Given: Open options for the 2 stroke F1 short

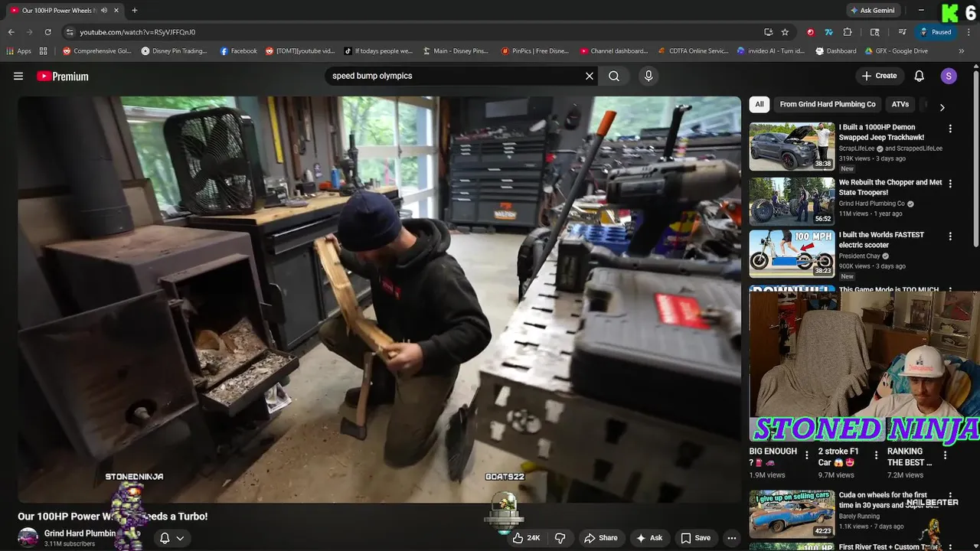Looking at the screenshot, I should click(x=877, y=455).
